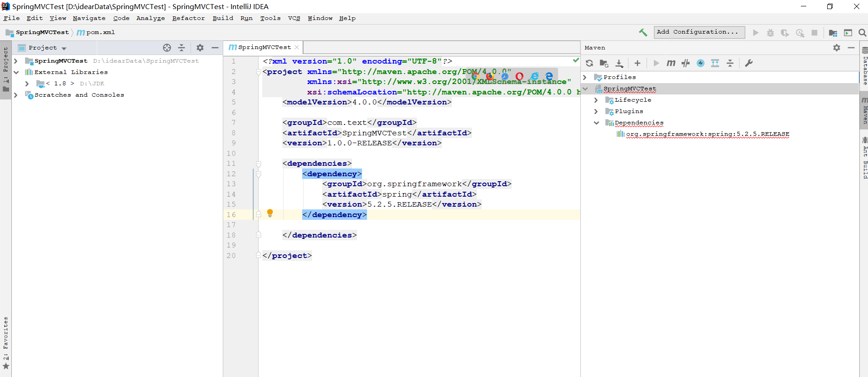Open the Build menu
This screenshot has width=868, height=377.
[x=223, y=18]
